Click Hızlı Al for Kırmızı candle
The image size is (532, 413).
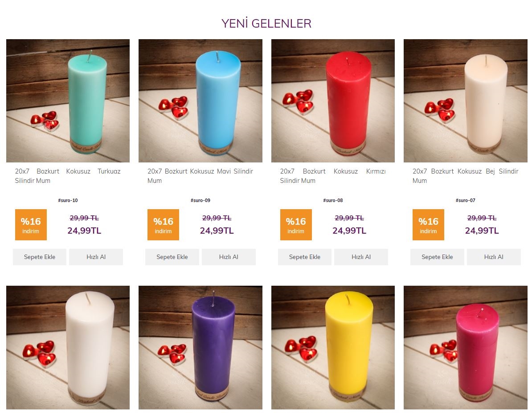[x=361, y=257]
